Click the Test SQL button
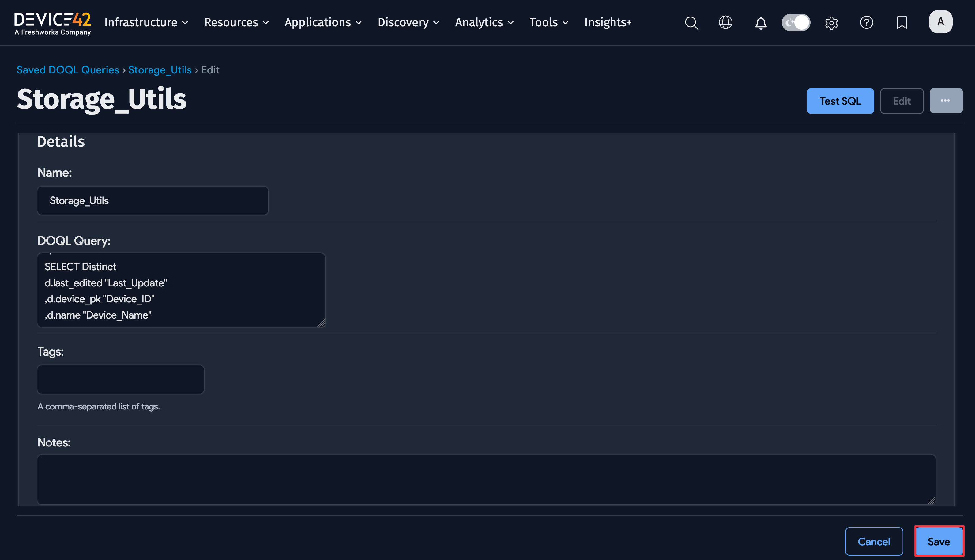This screenshot has width=975, height=560. [x=840, y=101]
